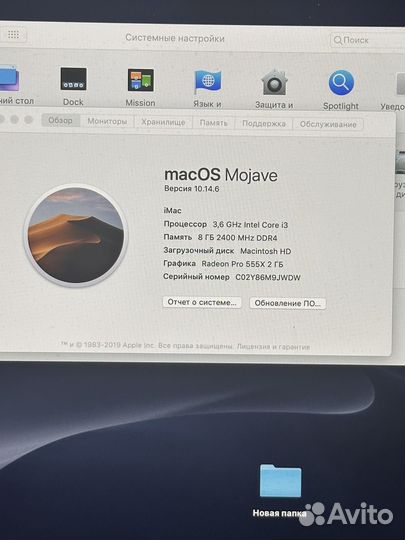Open Spotlight preferences icon
This screenshot has height=540, width=405.
(341, 83)
